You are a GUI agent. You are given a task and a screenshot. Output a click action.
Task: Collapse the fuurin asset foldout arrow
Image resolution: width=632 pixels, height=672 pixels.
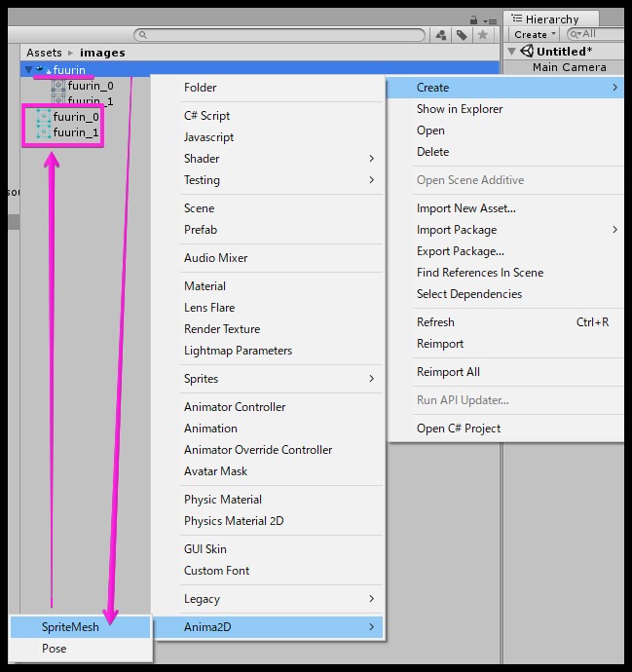pos(28,70)
